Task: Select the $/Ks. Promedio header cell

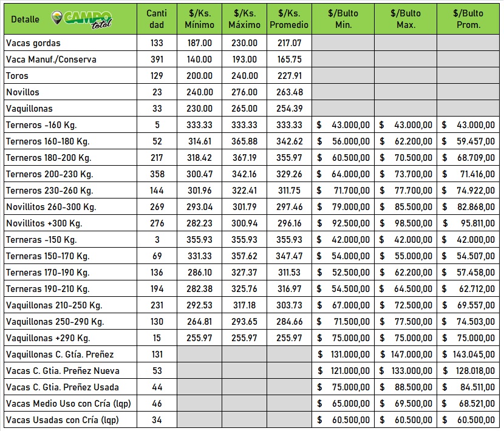Action: [x=288, y=19]
